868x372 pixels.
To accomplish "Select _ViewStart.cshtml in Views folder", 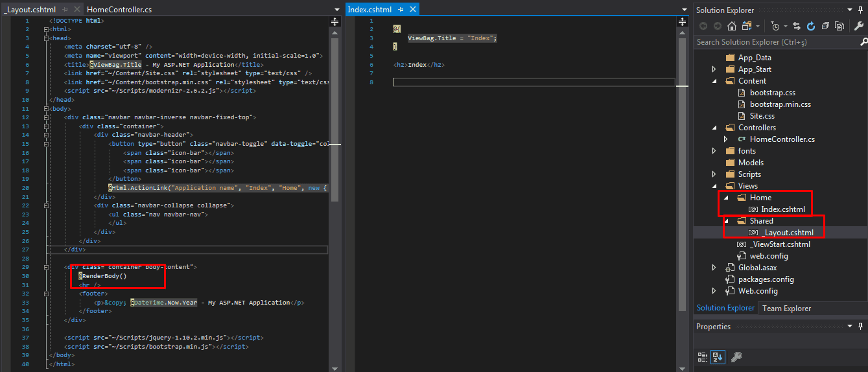I will pyautogui.click(x=780, y=244).
